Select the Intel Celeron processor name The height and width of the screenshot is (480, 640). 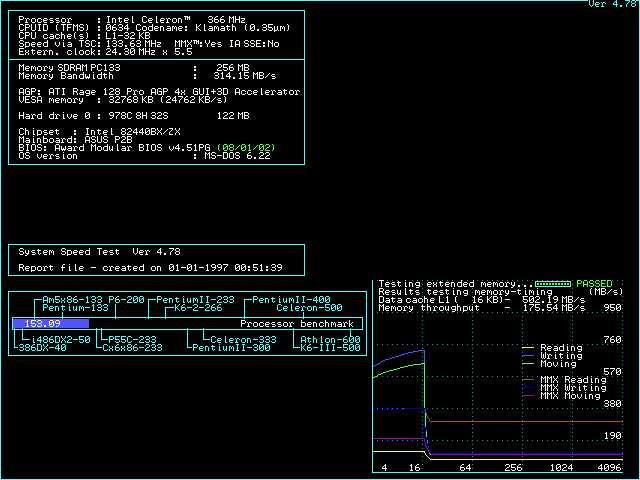point(148,20)
